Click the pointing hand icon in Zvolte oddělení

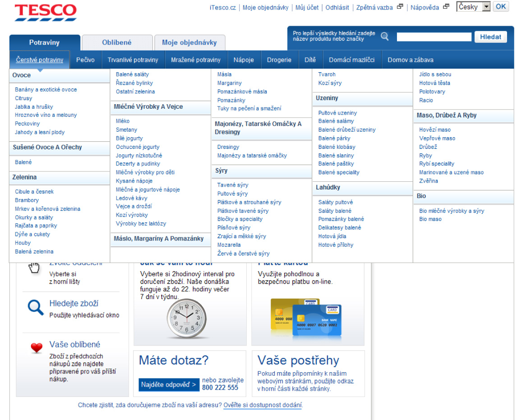point(34,268)
